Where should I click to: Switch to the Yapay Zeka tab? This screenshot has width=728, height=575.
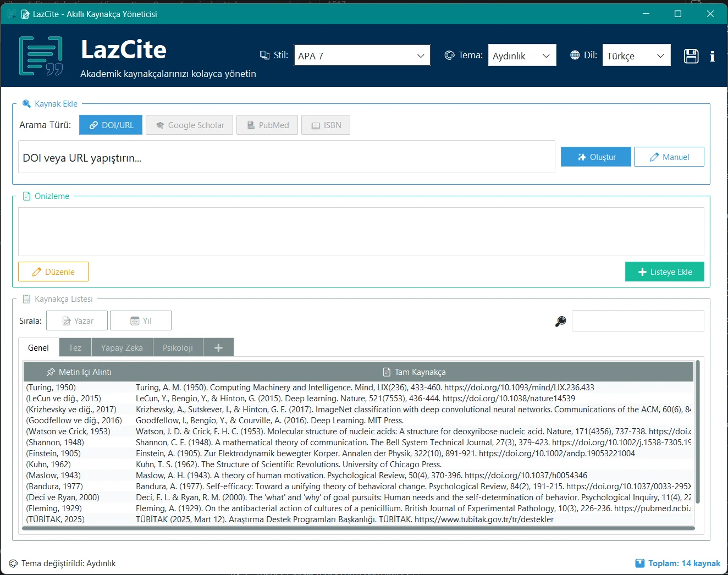coord(122,347)
